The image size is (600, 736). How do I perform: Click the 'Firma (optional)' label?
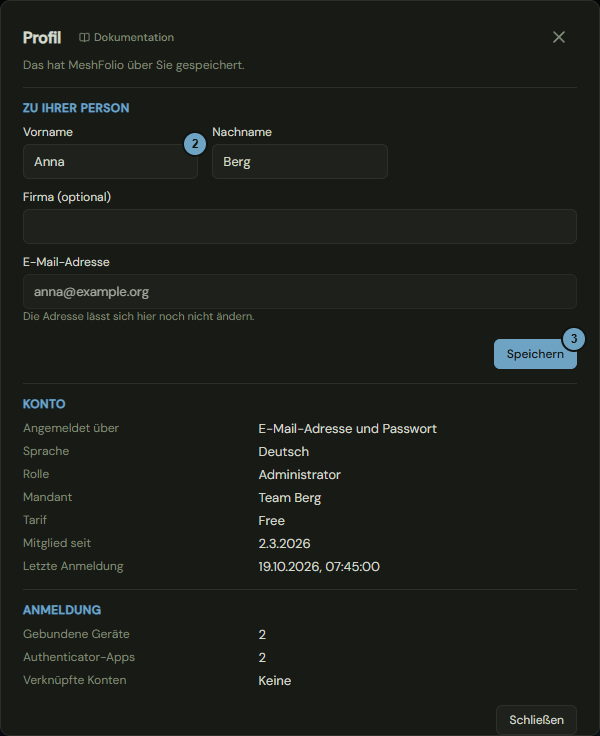click(67, 197)
